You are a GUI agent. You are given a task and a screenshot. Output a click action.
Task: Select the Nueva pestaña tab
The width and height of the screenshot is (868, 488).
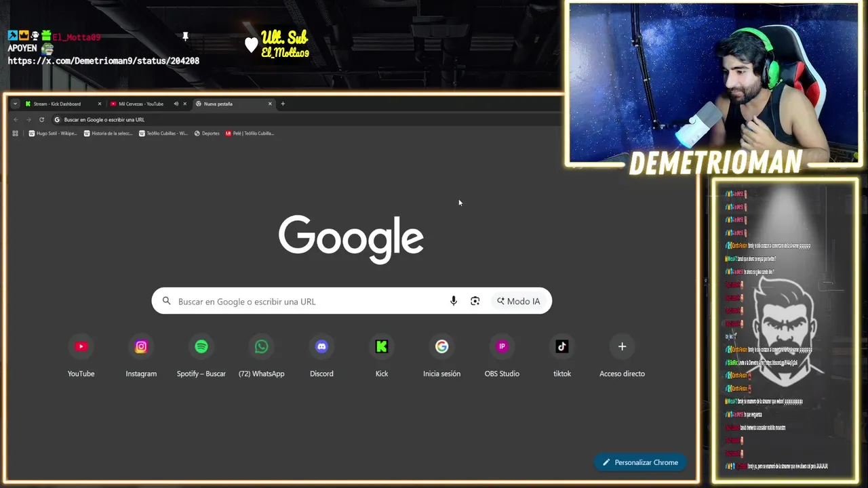coord(234,104)
